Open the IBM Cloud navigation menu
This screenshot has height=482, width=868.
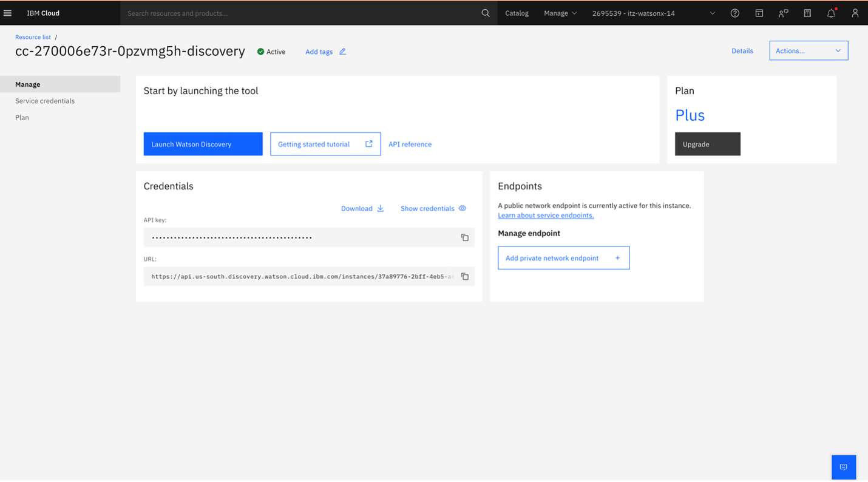coord(8,13)
